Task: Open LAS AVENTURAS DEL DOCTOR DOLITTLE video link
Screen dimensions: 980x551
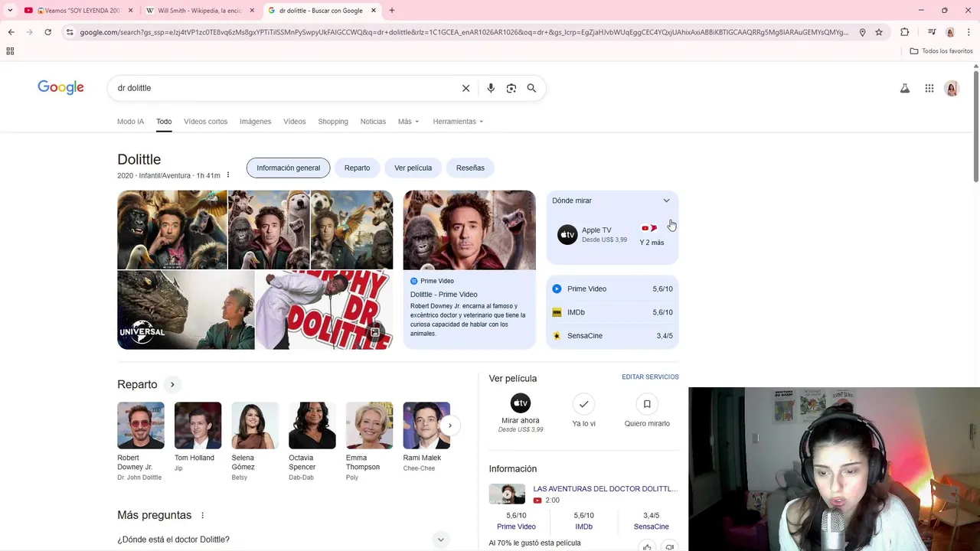Action: click(x=605, y=489)
